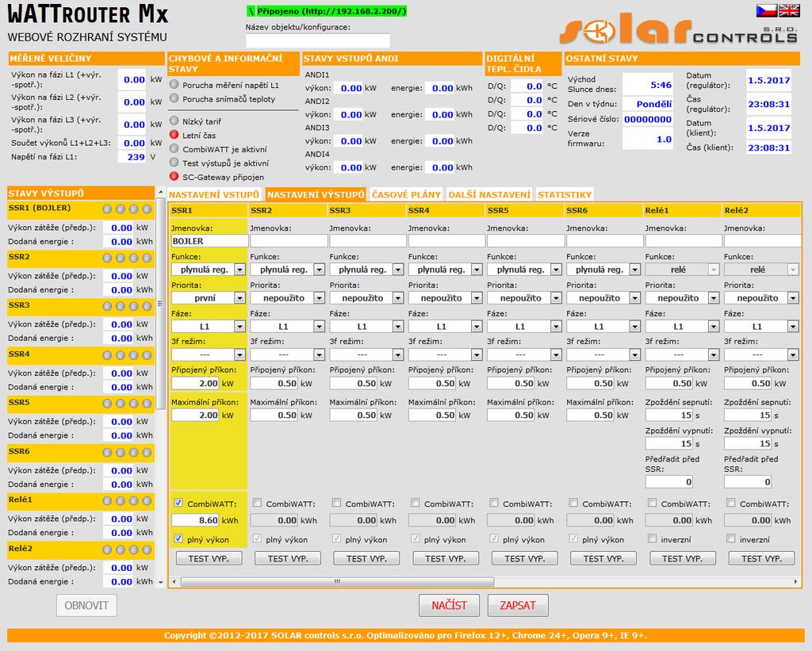The height and width of the screenshot is (651, 812).
Task: Open SSR3 Fáze dropdown
Action: pos(366,326)
